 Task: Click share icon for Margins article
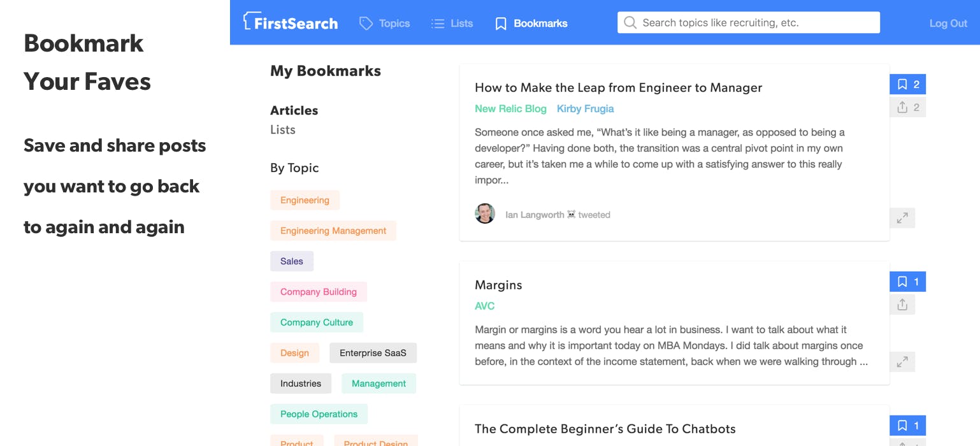902,305
